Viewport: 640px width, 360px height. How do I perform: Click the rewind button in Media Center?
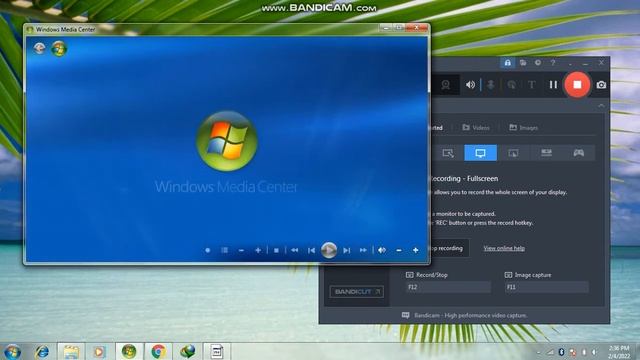[x=294, y=250]
